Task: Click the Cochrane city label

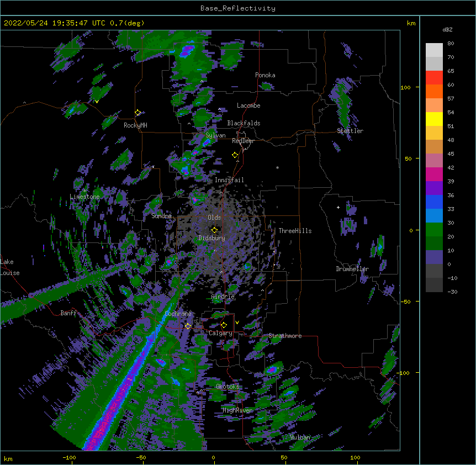Action: click(x=178, y=314)
